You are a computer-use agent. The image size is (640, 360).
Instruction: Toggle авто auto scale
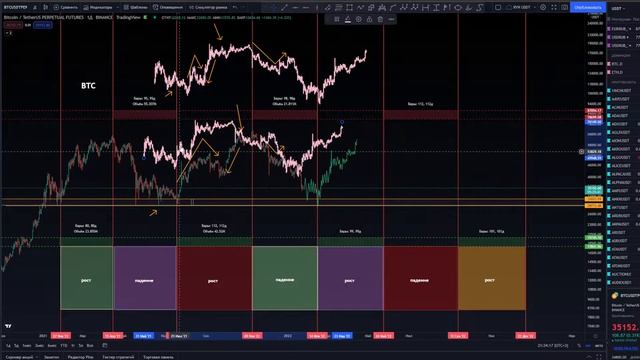point(599,346)
